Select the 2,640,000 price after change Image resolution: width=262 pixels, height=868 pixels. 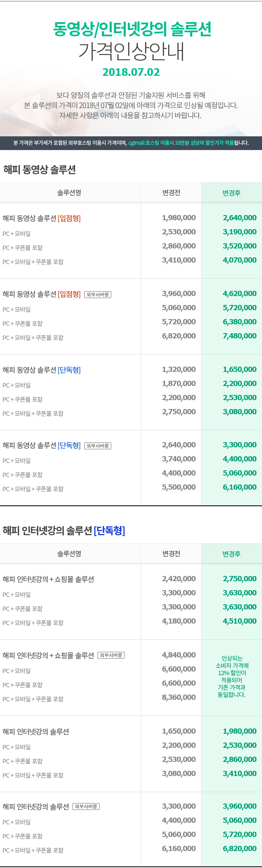(x=240, y=218)
